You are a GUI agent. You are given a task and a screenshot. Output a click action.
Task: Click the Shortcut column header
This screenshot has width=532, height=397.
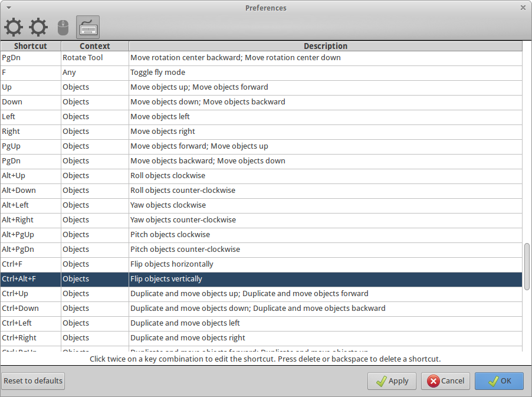[30, 46]
